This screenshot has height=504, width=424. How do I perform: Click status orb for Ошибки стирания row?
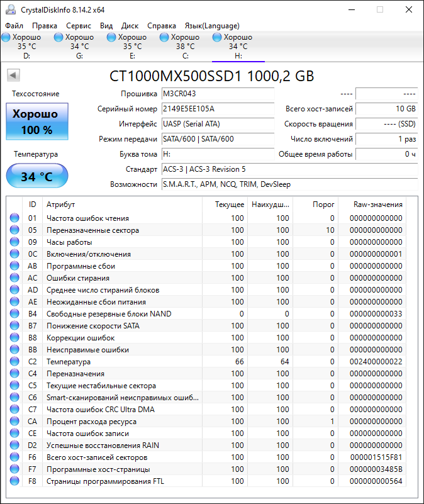point(14,277)
